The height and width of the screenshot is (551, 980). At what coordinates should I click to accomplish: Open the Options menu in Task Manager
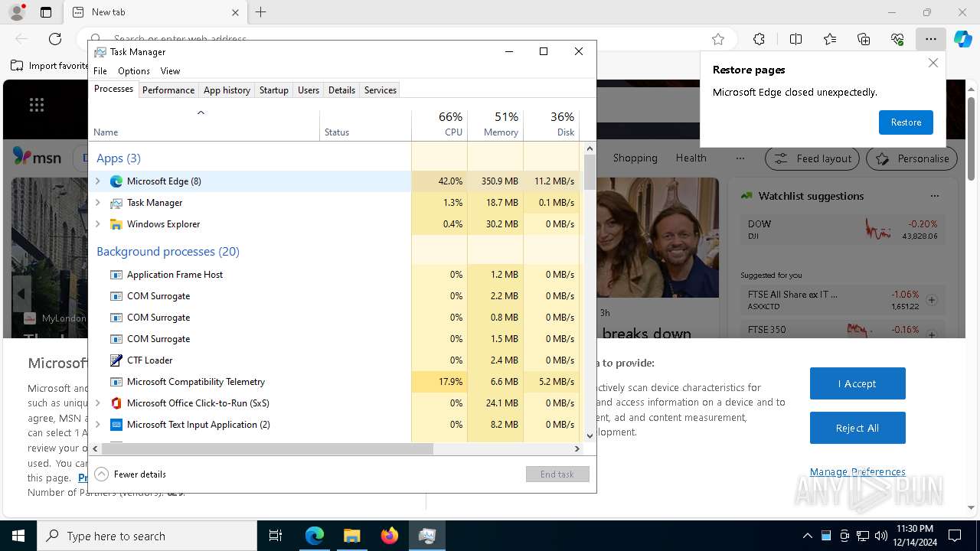point(134,71)
